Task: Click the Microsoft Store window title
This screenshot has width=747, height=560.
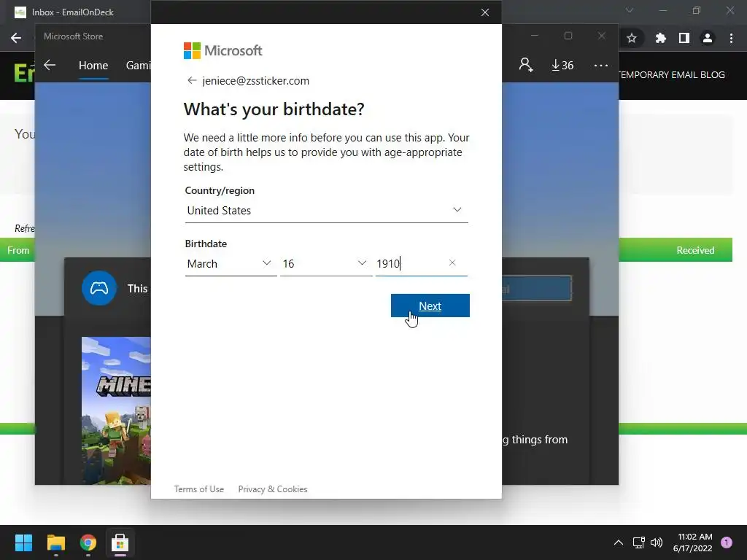Action: click(x=74, y=36)
